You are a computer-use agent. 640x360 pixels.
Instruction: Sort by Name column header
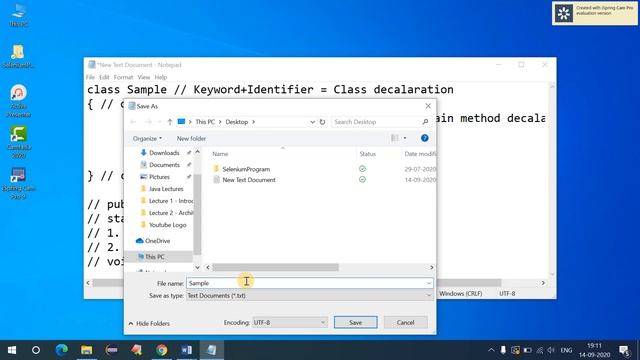(x=220, y=154)
